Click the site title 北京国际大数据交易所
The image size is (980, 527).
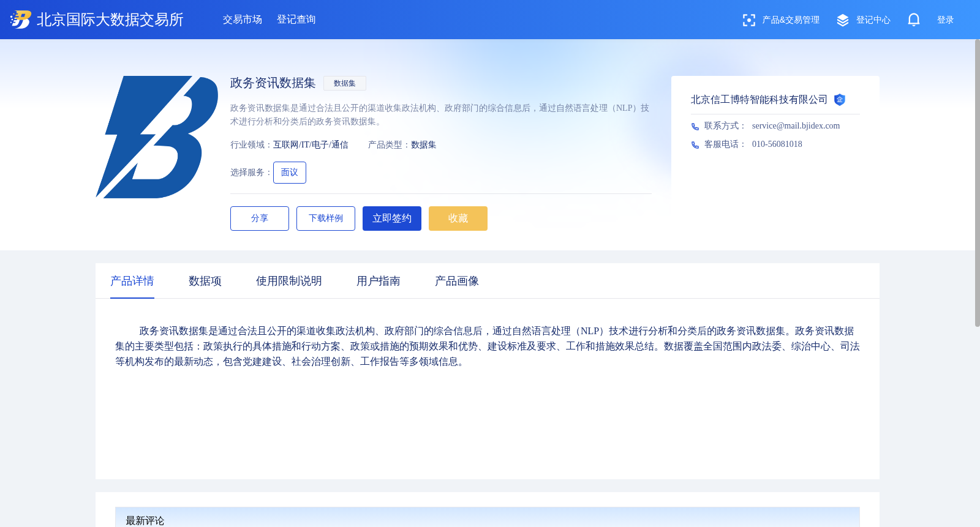[110, 20]
